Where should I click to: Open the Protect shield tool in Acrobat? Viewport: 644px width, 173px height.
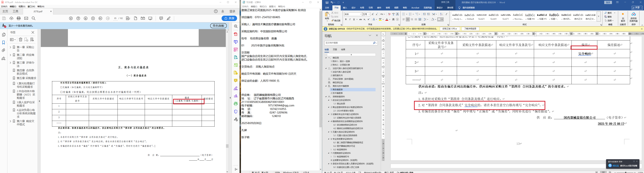[236, 111]
